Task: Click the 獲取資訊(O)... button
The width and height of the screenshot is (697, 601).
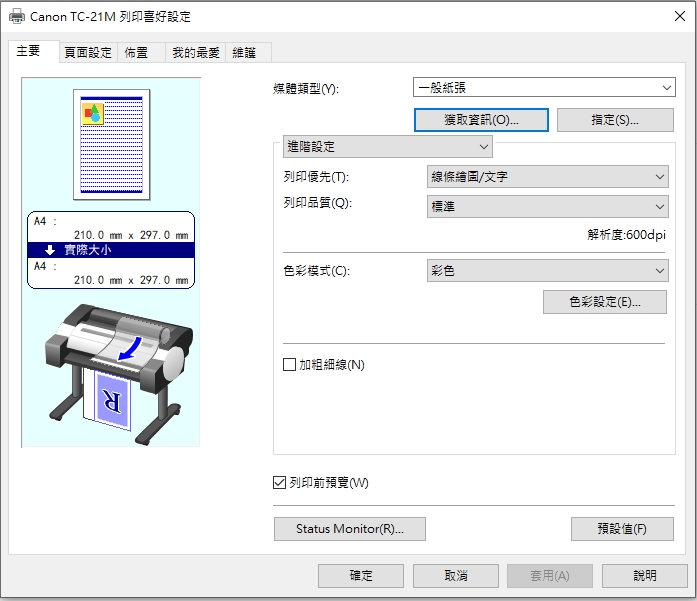Action: (x=481, y=120)
